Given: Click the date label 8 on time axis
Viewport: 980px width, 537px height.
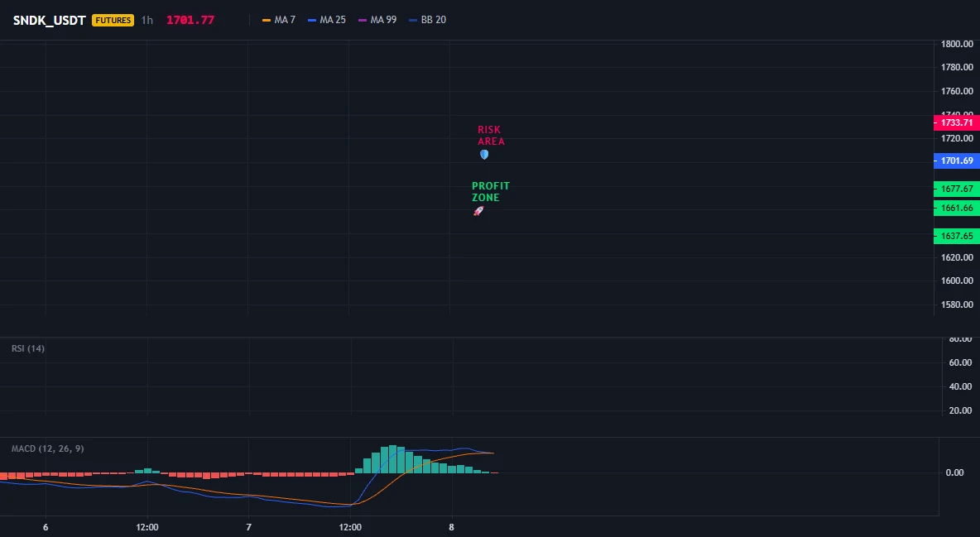Looking at the screenshot, I should tap(451, 527).
